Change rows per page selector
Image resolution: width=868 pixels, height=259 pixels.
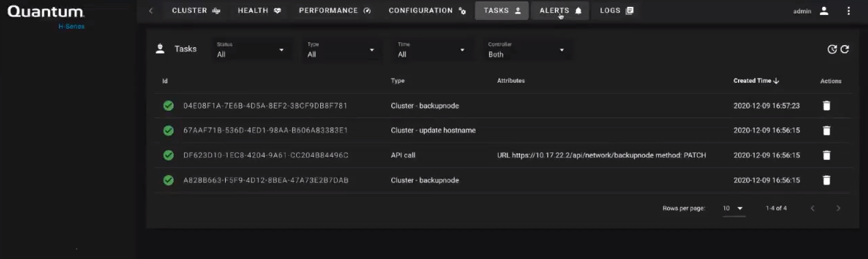tap(733, 208)
